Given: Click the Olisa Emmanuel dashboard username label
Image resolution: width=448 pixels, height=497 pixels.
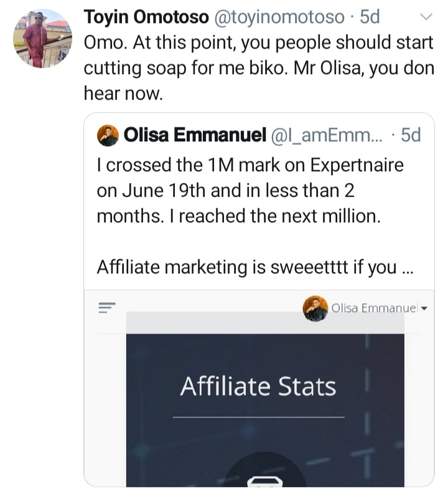Looking at the screenshot, I should click(x=375, y=308).
